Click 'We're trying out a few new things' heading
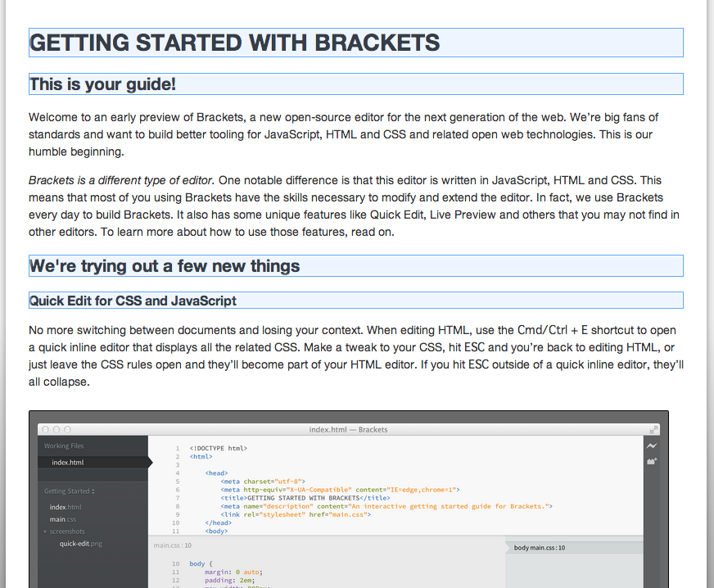Image resolution: width=714 pixels, height=588 pixels. (165, 266)
